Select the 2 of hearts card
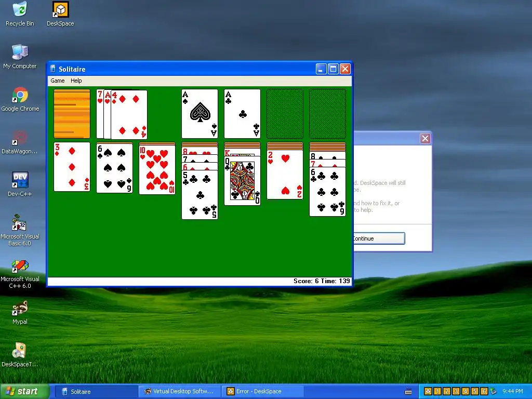Screen dimensions: 532x399 tap(285, 175)
